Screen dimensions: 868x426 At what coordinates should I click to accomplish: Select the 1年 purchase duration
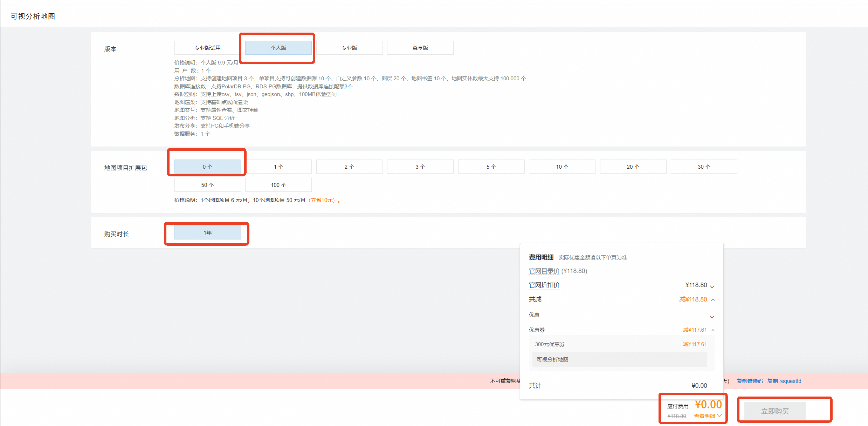tap(207, 232)
